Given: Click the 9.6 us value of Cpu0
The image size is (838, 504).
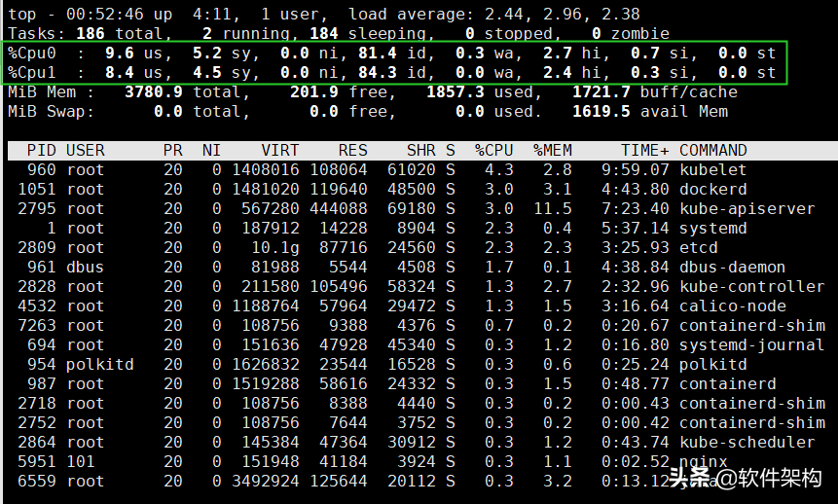Looking at the screenshot, I should [x=119, y=53].
